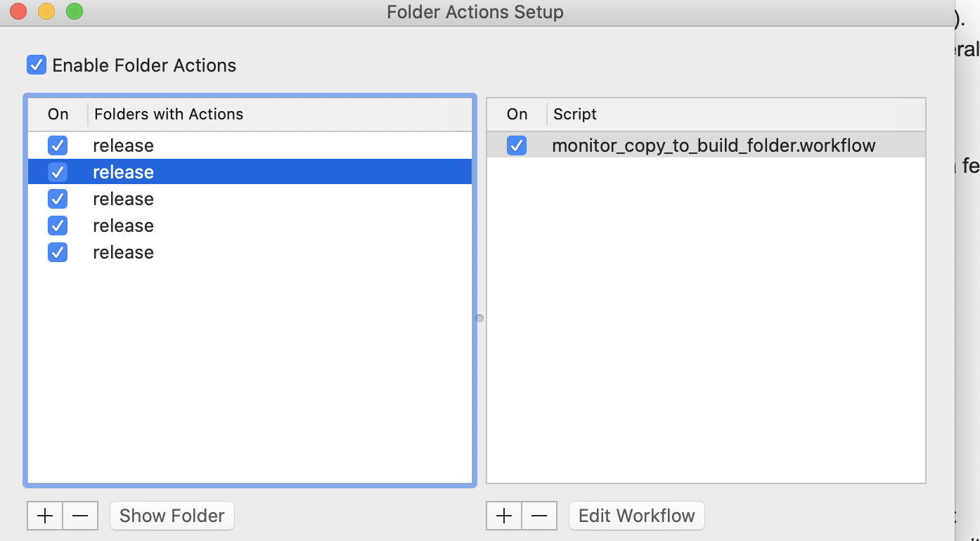Select the last release folder row
980x541 pixels.
[x=250, y=252]
